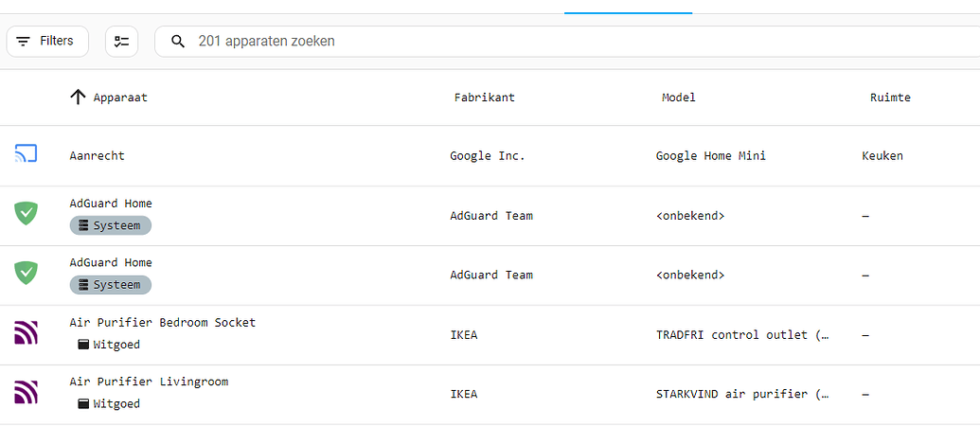Sort by Fabrikant column header
Screen dimensions: 980x427
(484, 98)
